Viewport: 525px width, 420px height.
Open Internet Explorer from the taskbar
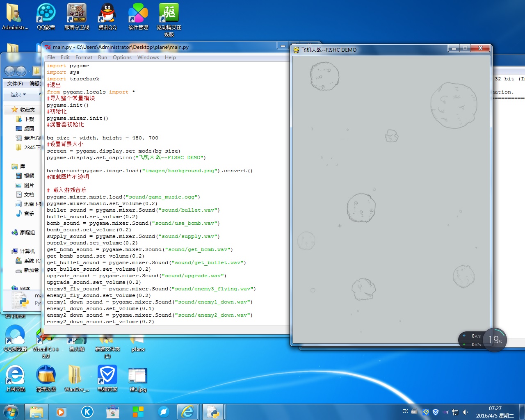click(x=187, y=411)
